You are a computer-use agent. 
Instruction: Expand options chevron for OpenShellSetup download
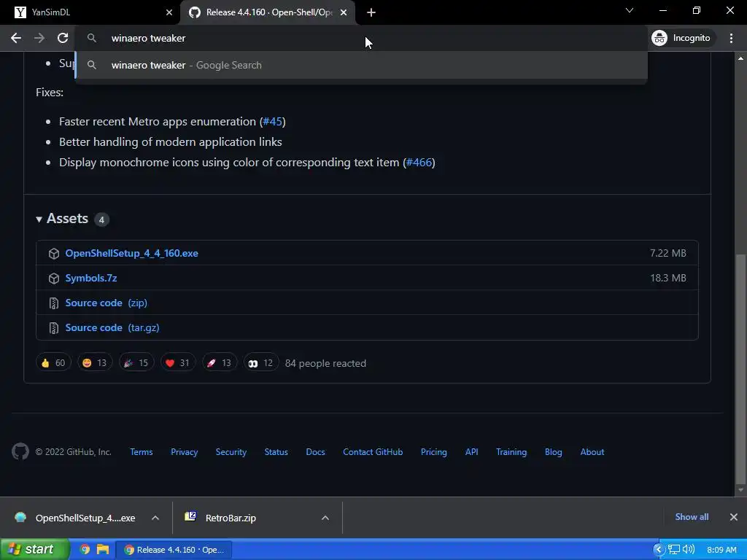point(155,518)
